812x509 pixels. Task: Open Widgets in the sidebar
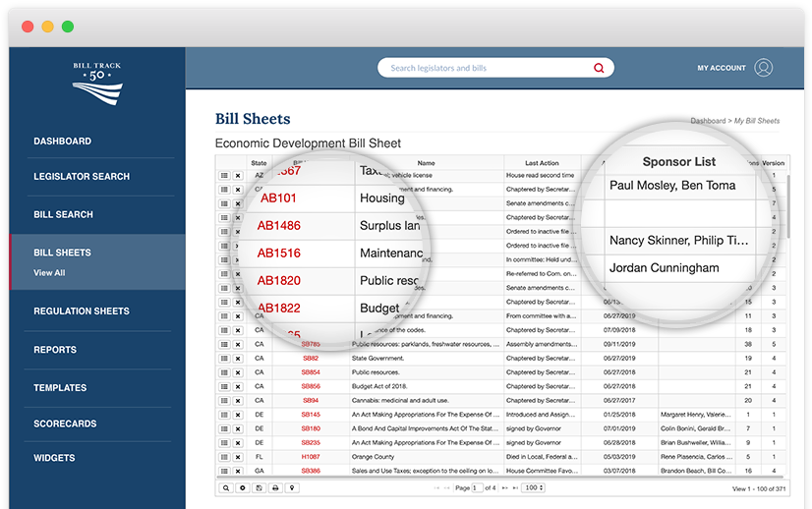(54, 458)
